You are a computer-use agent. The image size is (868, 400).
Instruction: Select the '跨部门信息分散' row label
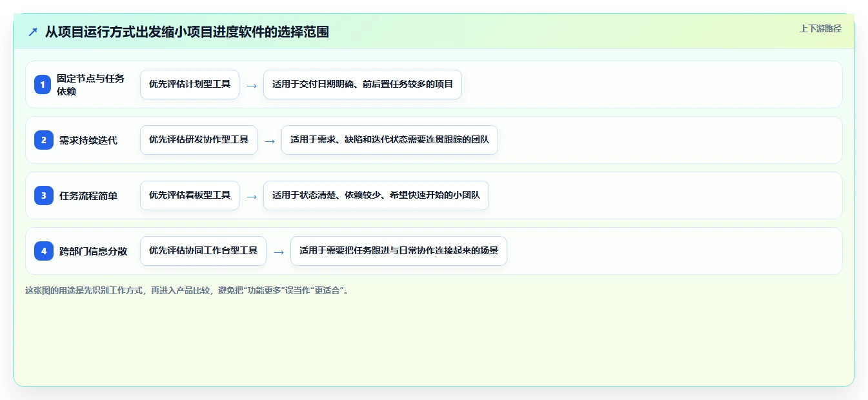(x=93, y=251)
